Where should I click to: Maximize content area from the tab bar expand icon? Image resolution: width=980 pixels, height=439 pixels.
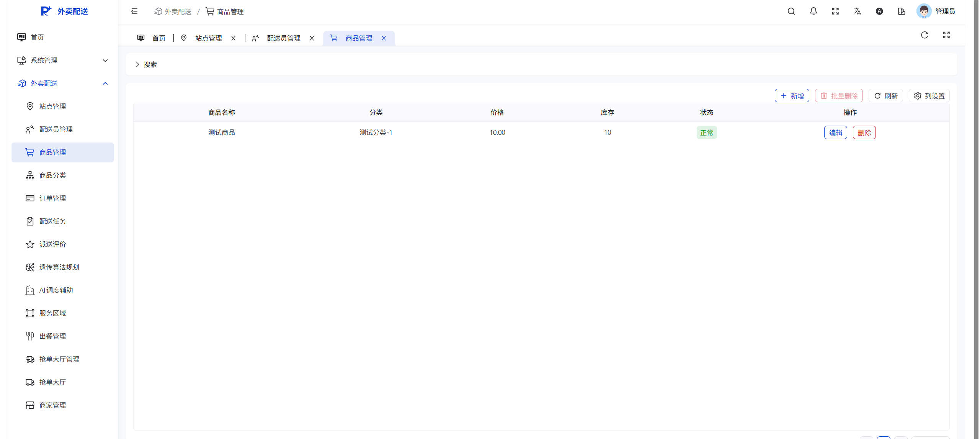[x=946, y=35]
